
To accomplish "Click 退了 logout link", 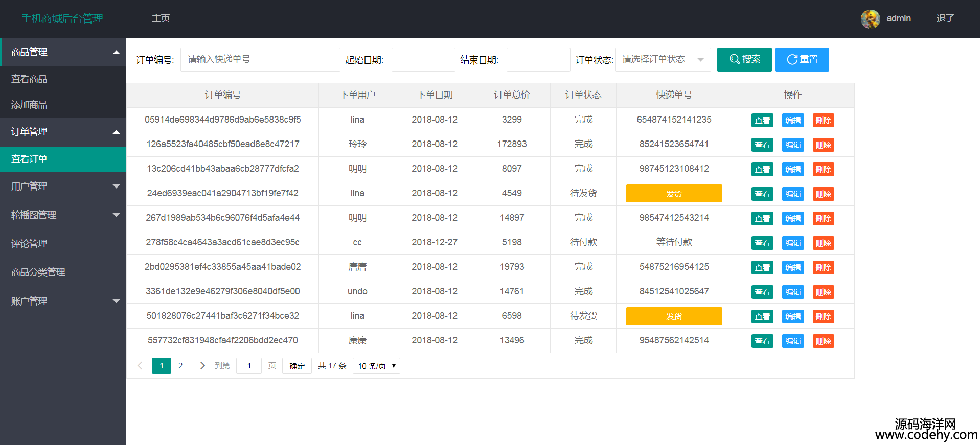I will [x=945, y=18].
